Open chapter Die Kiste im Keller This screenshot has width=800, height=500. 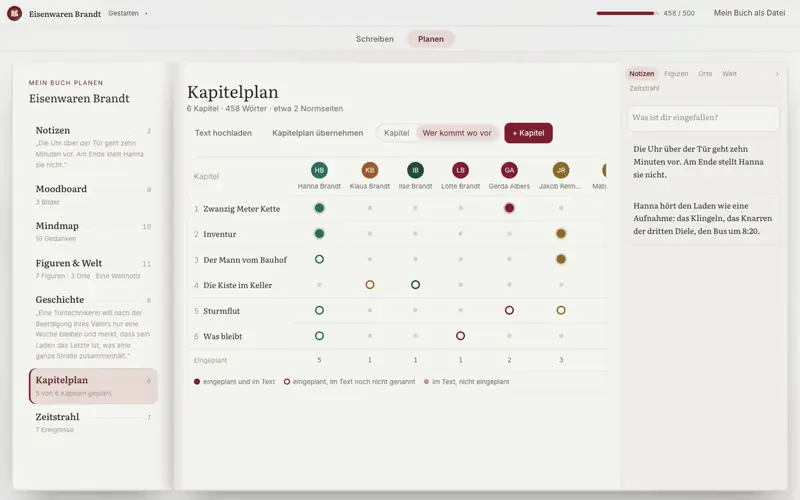coord(237,285)
